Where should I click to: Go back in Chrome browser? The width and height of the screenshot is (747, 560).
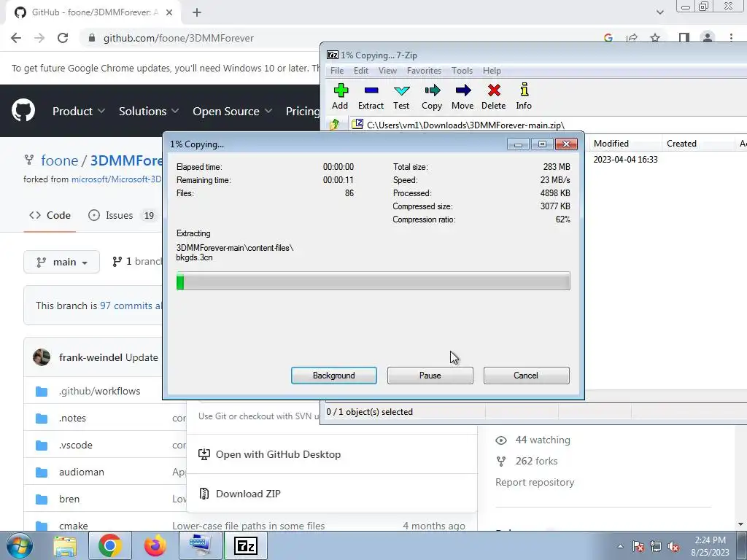16,38
